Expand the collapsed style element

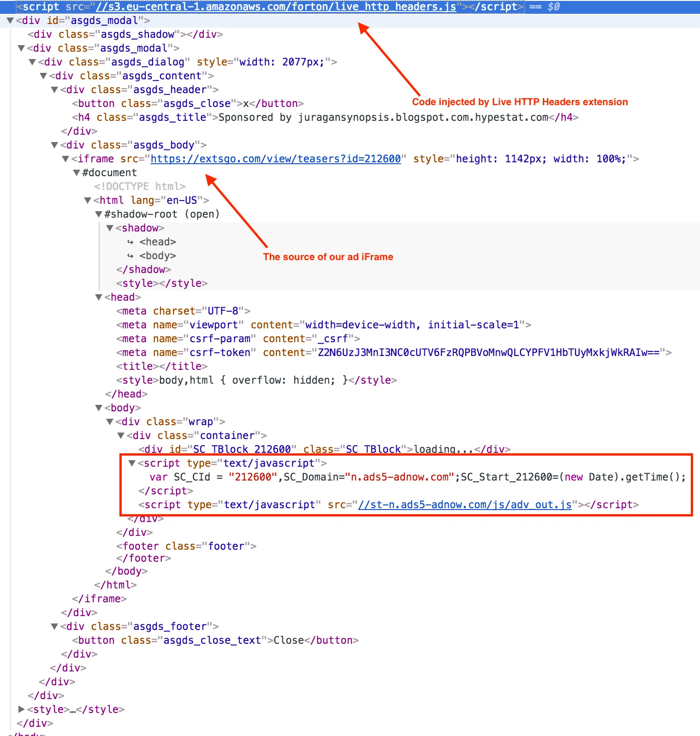[x=21, y=709]
